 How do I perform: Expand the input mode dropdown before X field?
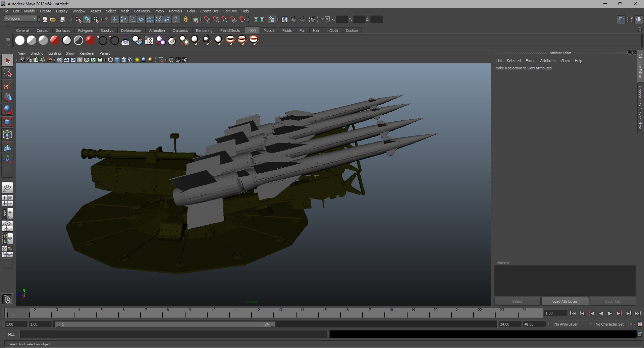click(x=322, y=19)
